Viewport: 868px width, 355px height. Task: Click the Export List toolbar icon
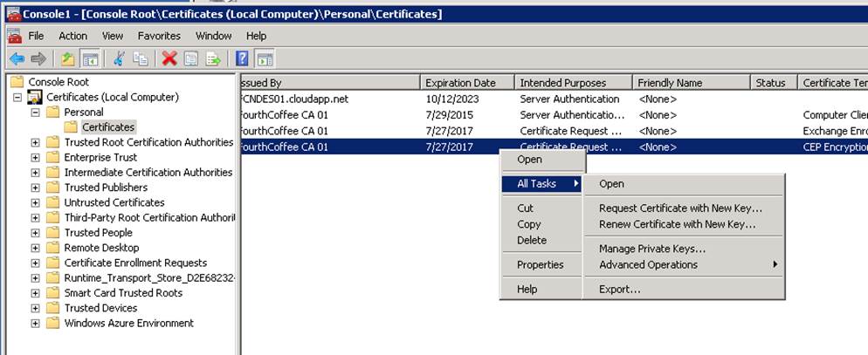212,58
